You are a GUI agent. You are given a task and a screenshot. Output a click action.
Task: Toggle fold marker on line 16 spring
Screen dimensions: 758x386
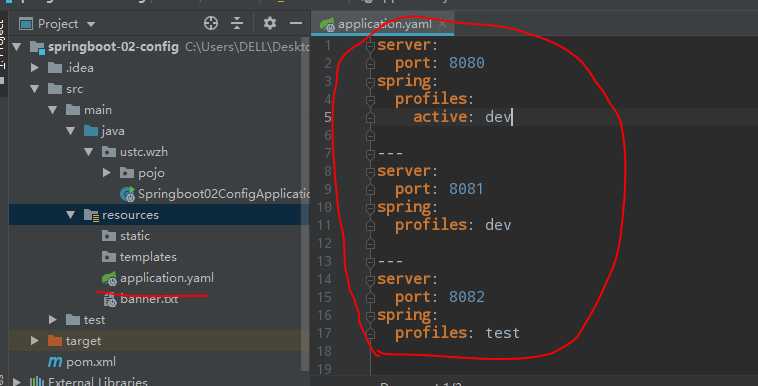371,315
